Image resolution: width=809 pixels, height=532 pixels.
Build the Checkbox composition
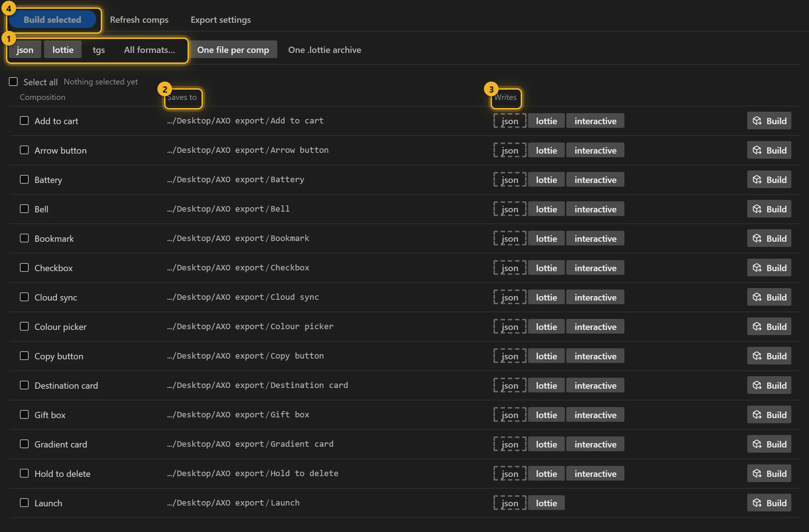[769, 268]
